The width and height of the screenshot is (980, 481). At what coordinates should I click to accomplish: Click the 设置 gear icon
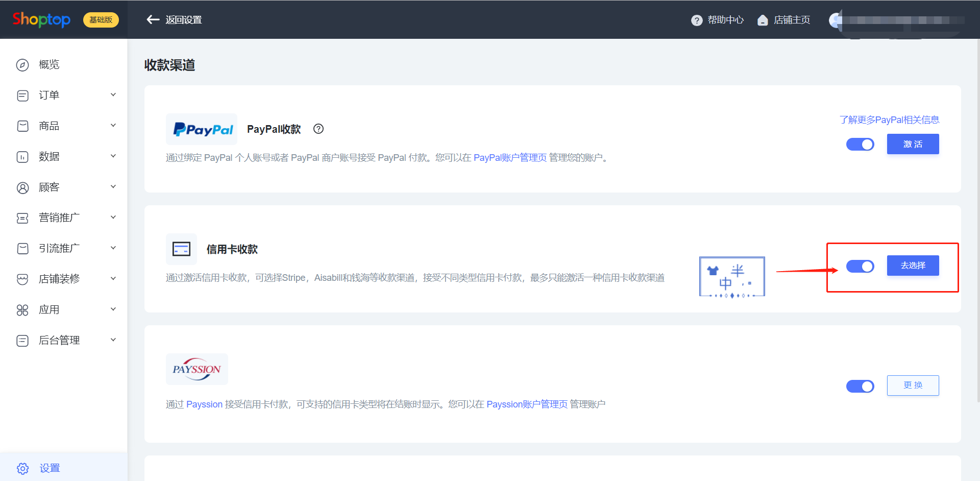(x=22, y=468)
